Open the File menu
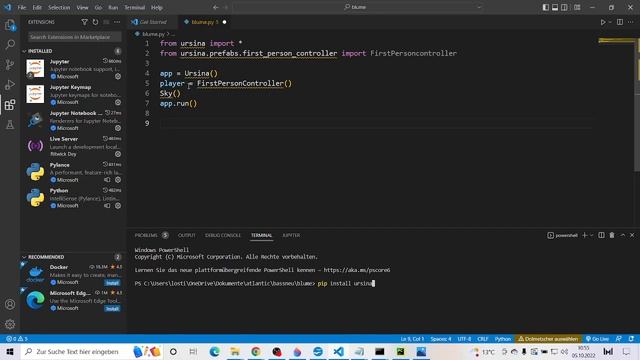 click(x=22, y=7)
